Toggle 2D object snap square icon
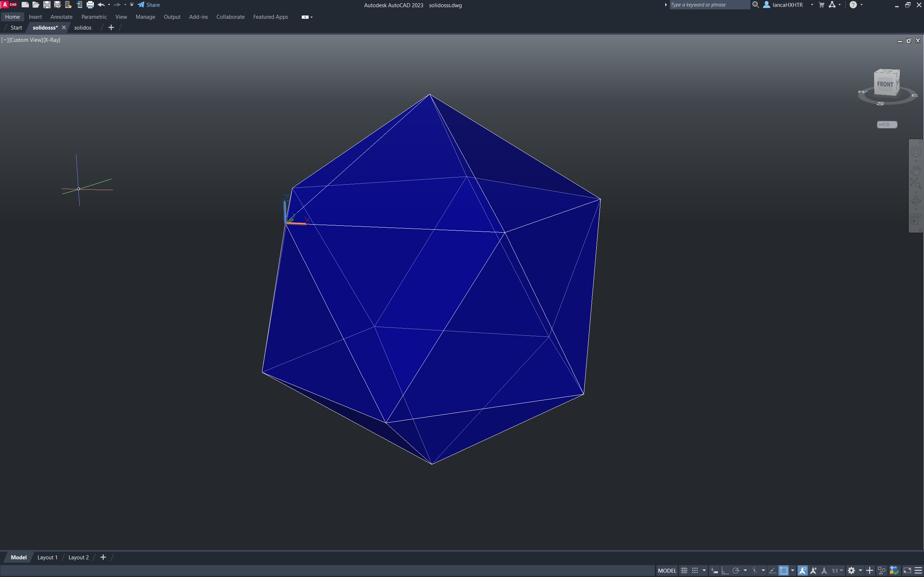The width and height of the screenshot is (924, 577). pyautogui.click(x=784, y=571)
